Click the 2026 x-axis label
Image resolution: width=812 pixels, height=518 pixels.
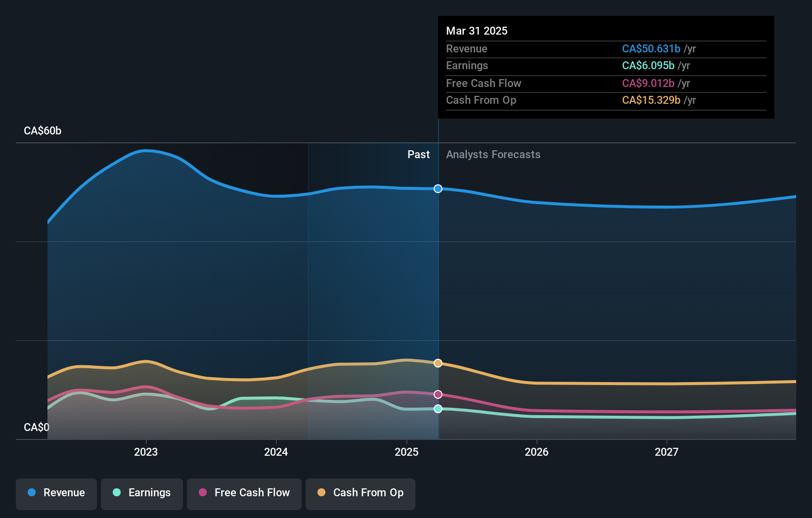[537, 452]
